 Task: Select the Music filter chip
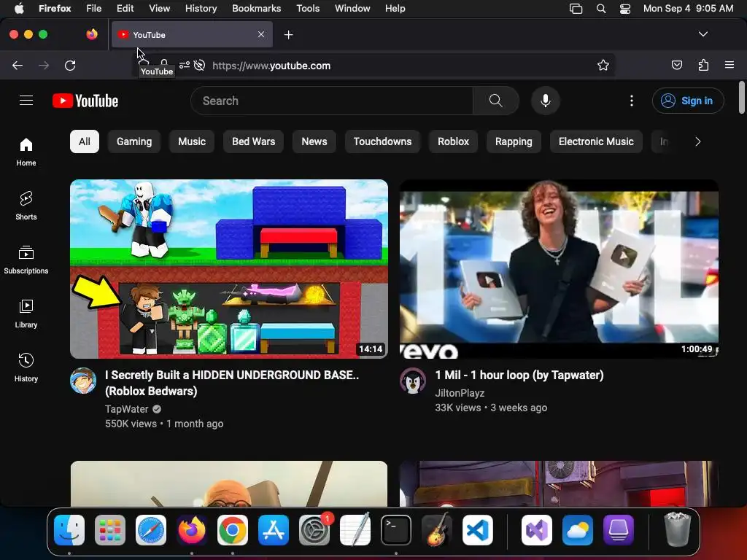[192, 141]
